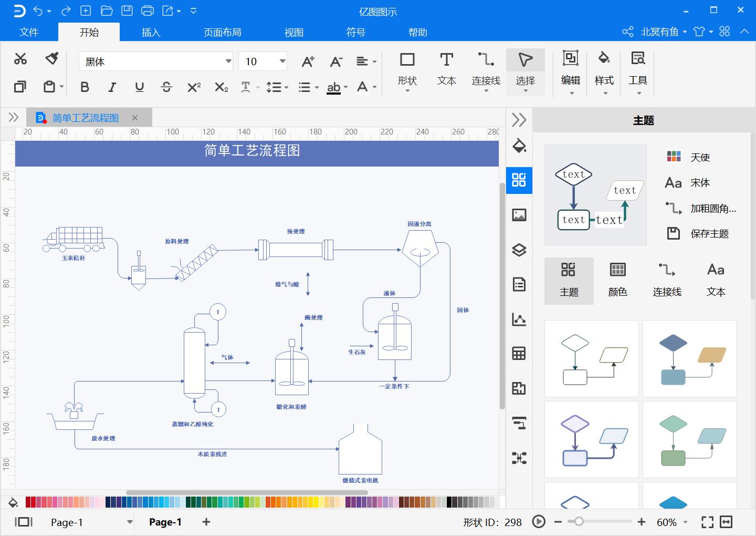The image size is (756, 536).
Task: Click the Print icon in title bar
Action: click(x=148, y=11)
